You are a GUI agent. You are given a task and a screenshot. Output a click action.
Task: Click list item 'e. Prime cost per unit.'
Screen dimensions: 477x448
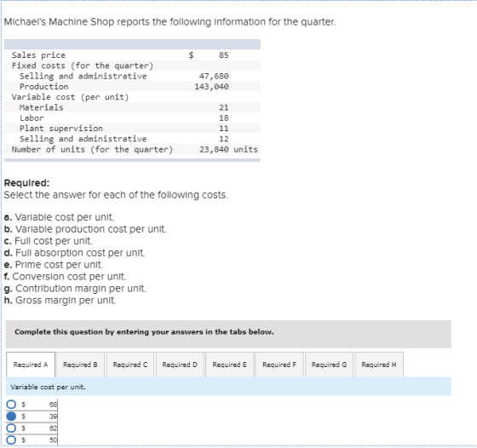pyautogui.click(x=54, y=265)
